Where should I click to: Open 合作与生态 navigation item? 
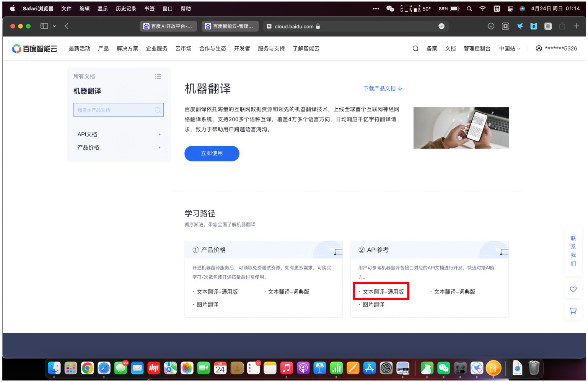click(213, 49)
